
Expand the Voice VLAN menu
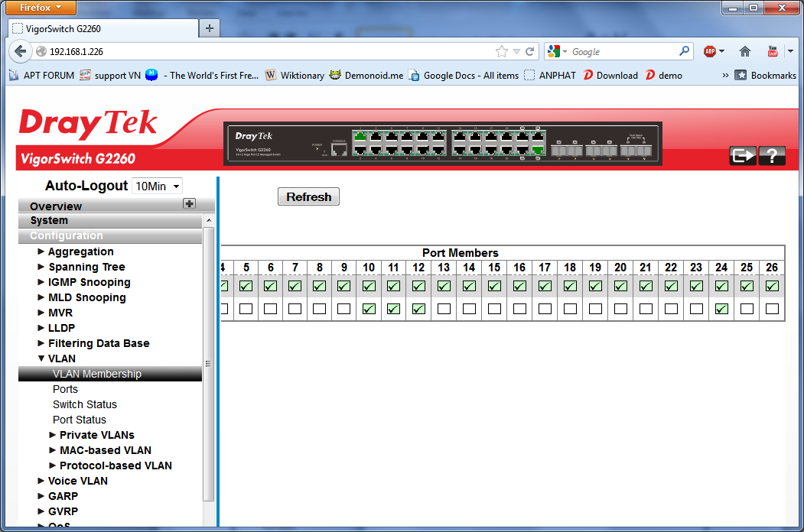coord(73,482)
